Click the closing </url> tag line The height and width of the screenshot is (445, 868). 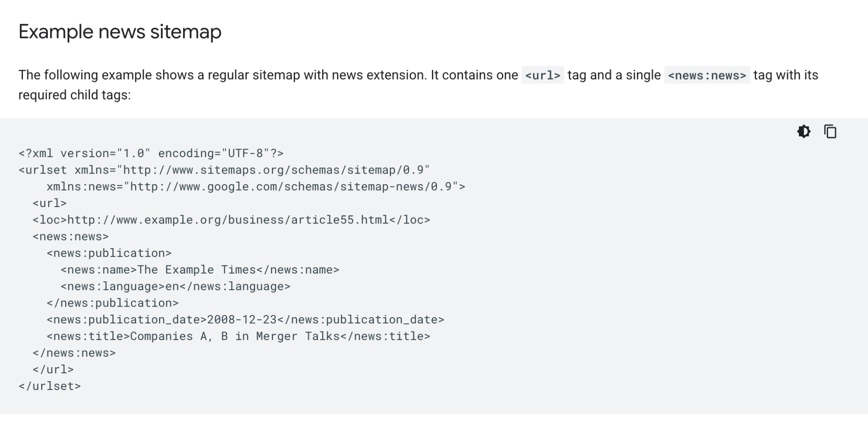pos(53,370)
